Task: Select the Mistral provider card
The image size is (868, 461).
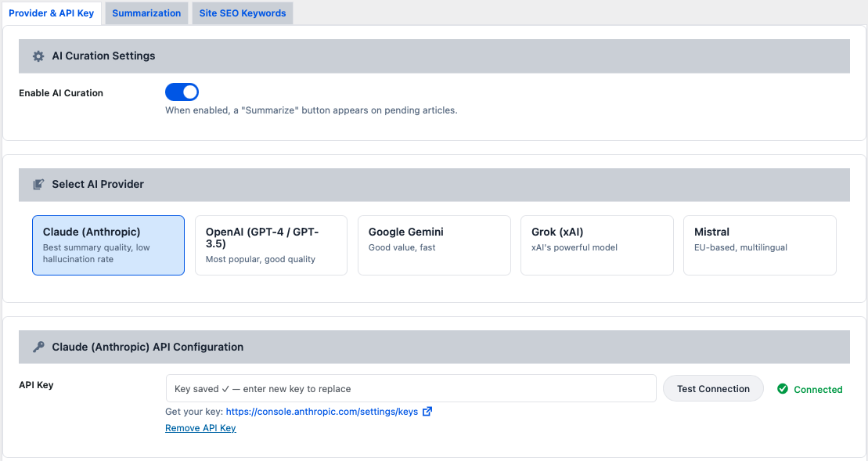Action: coord(759,245)
